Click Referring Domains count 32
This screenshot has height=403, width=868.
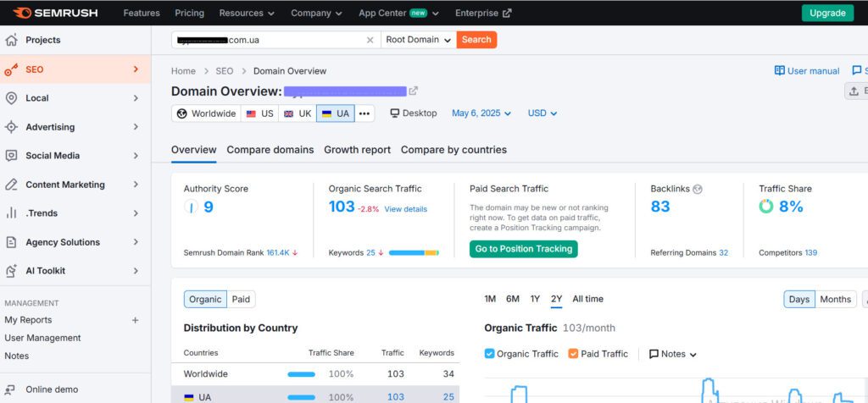click(724, 252)
